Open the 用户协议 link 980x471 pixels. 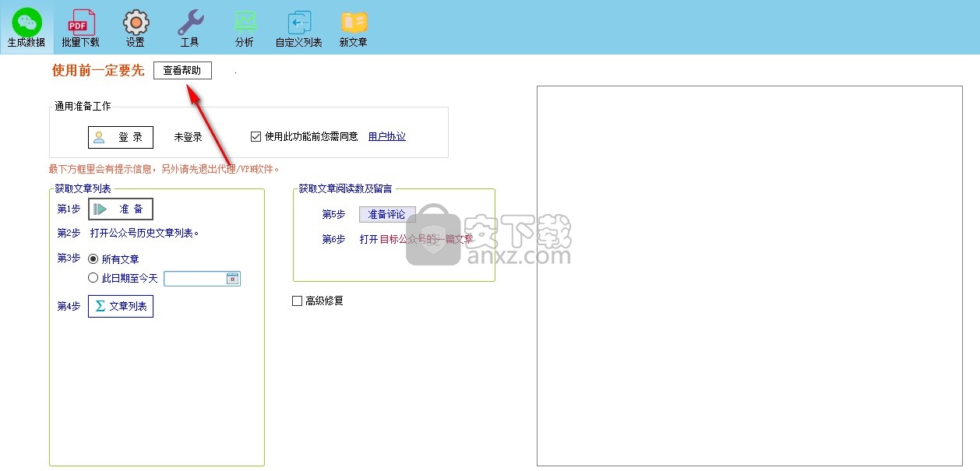tap(387, 137)
